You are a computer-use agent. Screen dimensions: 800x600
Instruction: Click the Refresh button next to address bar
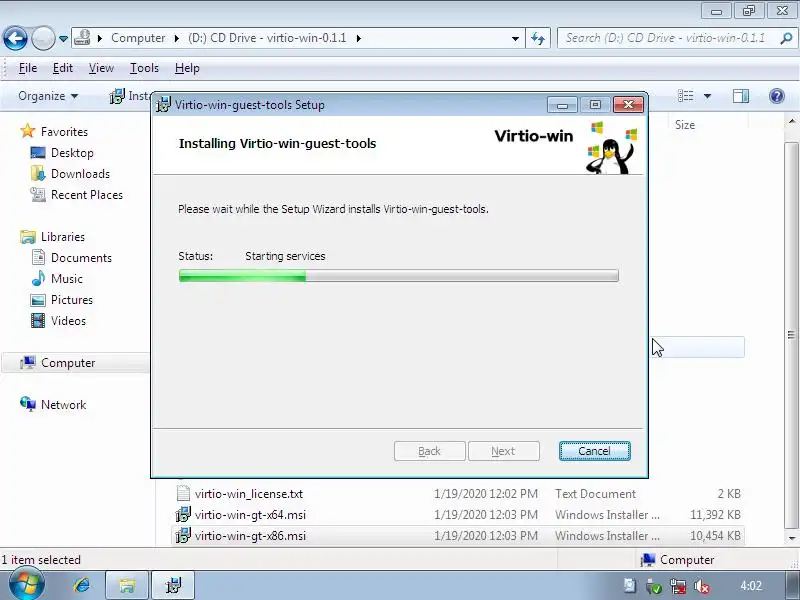point(538,38)
